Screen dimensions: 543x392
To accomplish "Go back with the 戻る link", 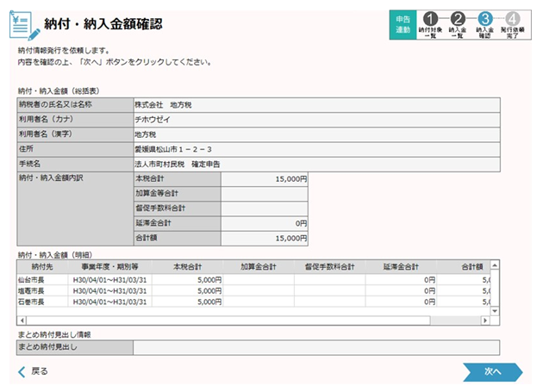I will tap(40, 371).
